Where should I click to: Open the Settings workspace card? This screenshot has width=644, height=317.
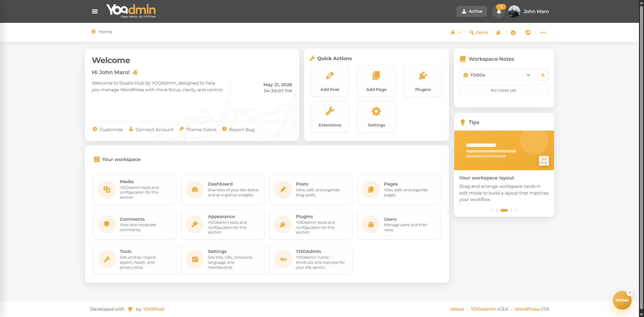tap(223, 259)
